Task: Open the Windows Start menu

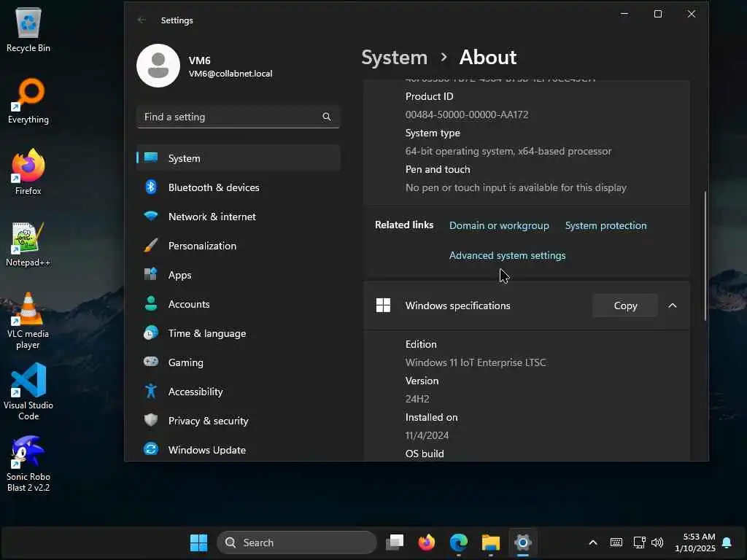Action: click(198, 542)
